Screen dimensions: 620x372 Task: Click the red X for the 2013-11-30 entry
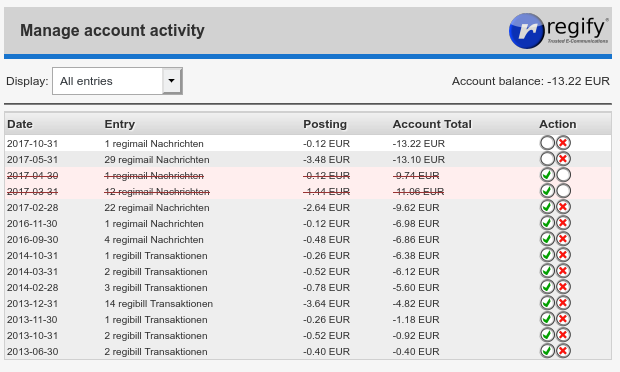pos(563,319)
